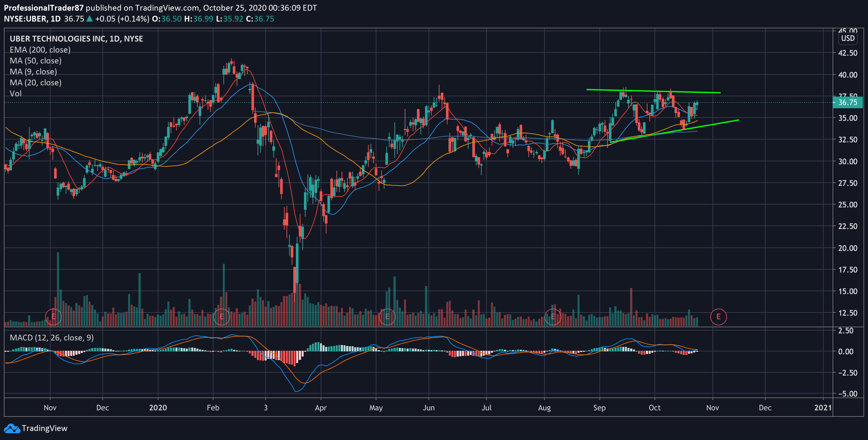Click the NYSE:UBER, 1D symbol header
Viewport: 868px width, 440px height.
pyautogui.click(x=32, y=19)
